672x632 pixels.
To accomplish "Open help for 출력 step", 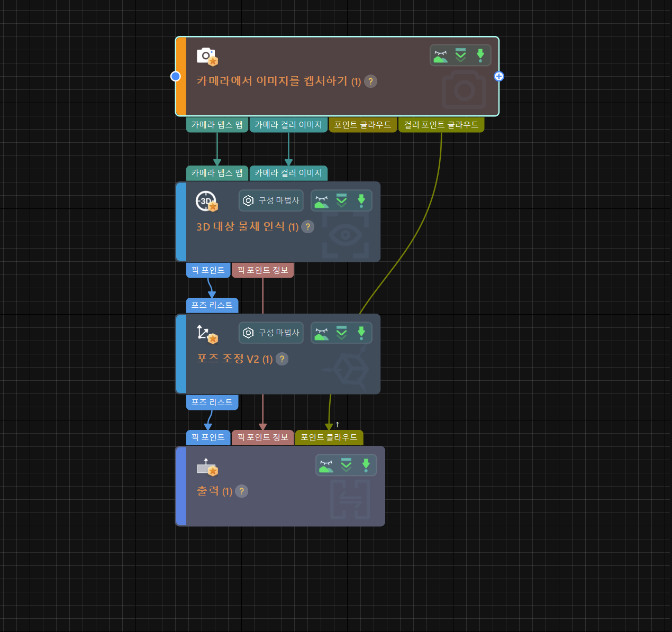I will pyautogui.click(x=241, y=491).
